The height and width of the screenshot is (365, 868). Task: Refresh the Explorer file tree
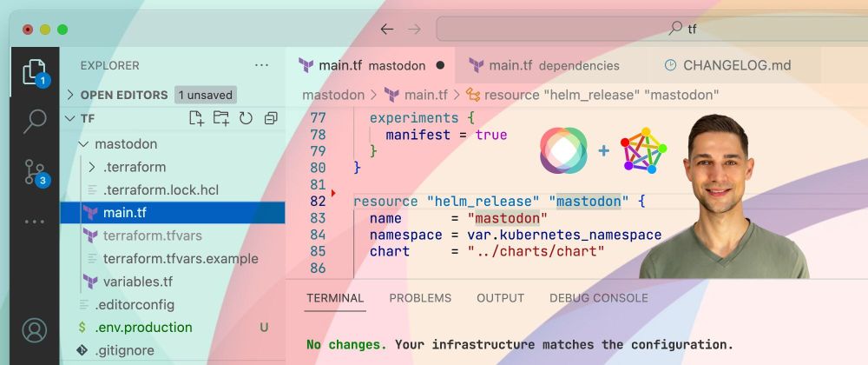point(246,118)
